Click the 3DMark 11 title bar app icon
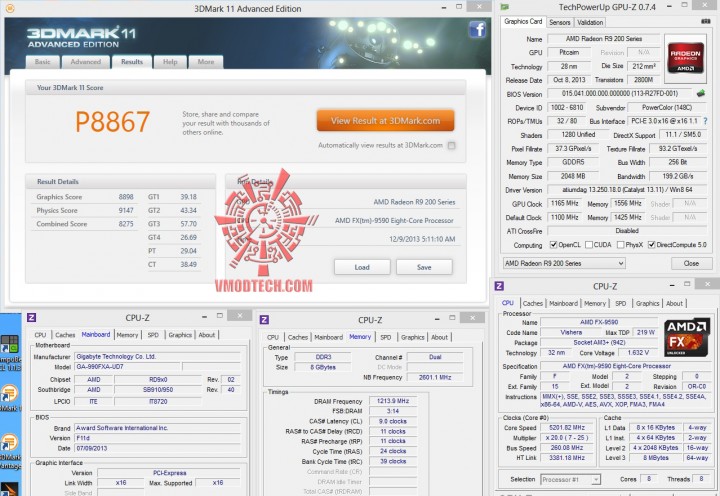 pos(10,8)
